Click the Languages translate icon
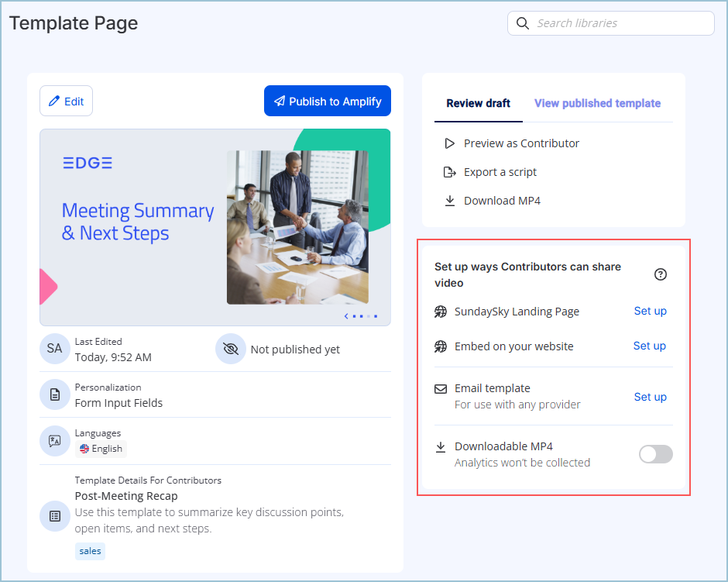The image size is (728, 582). [55, 441]
